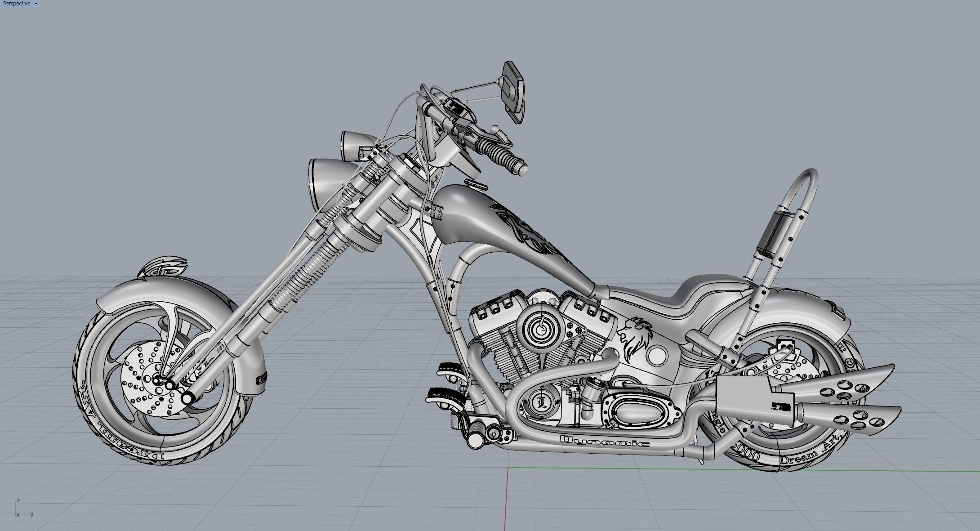Viewport: 980px width, 531px height.
Task: Select the right handlebar grip
Action: [499, 153]
